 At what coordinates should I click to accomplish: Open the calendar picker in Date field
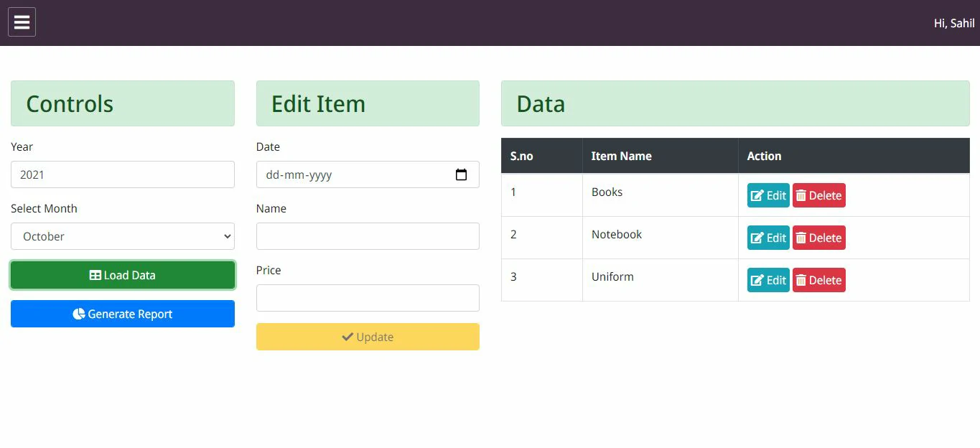461,174
